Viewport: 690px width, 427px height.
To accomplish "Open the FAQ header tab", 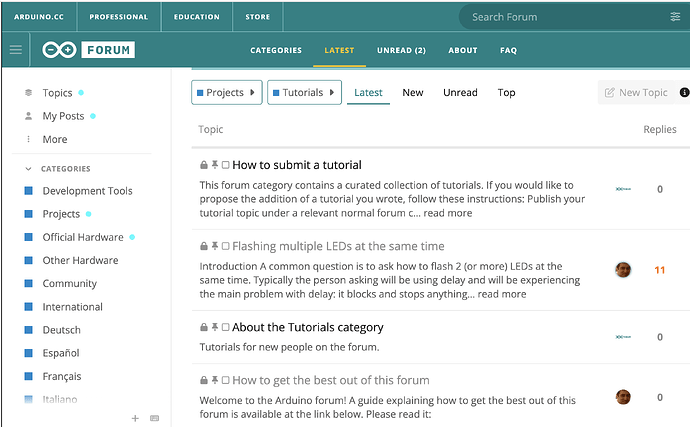I will (508, 50).
